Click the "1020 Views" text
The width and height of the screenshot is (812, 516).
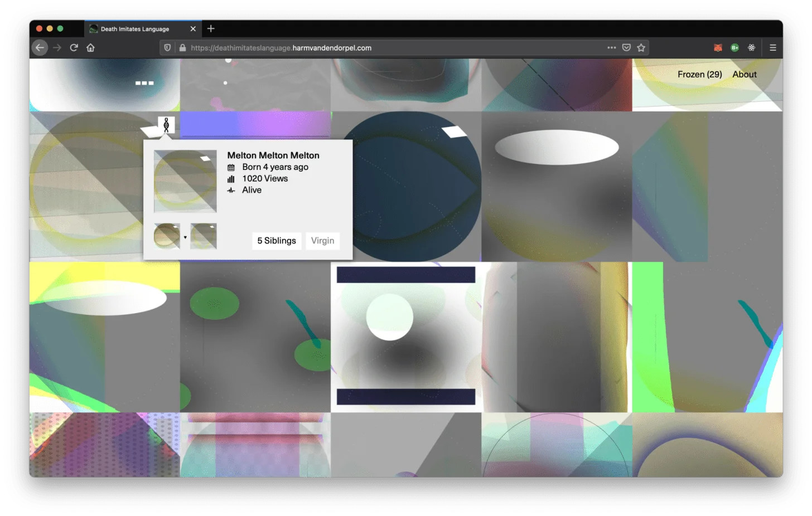pos(265,179)
